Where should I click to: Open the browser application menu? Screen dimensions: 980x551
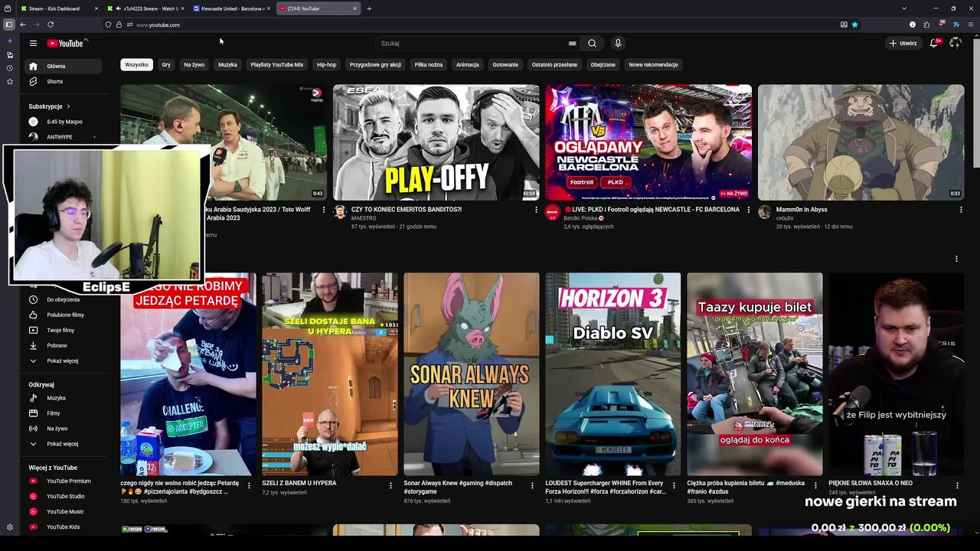(970, 24)
